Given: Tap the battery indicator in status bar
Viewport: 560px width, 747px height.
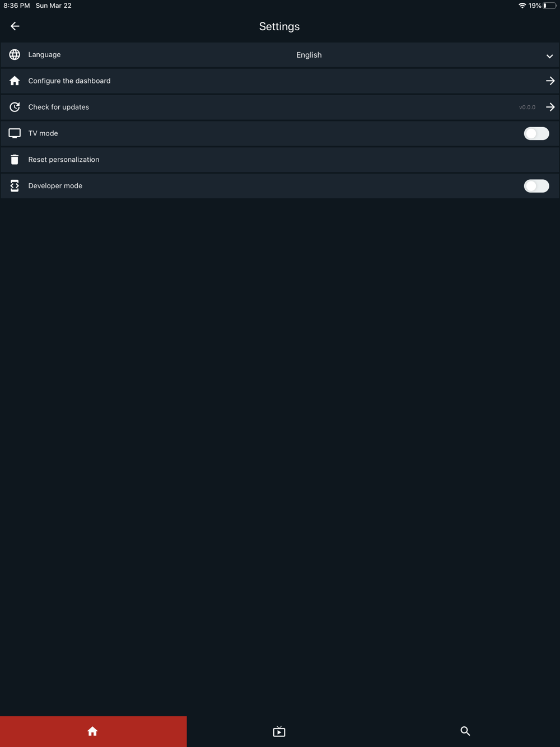Looking at the screenshot, I should click(x=549, y=6).
